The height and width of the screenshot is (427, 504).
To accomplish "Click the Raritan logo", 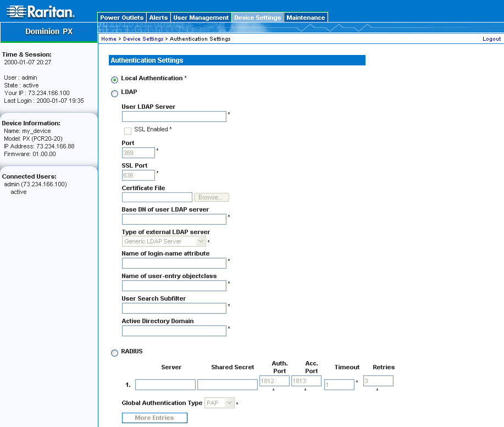I will pos(40,12).
